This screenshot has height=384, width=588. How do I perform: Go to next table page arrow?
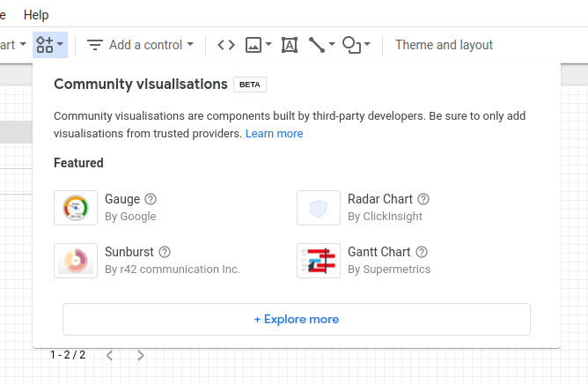pos(141,356)
